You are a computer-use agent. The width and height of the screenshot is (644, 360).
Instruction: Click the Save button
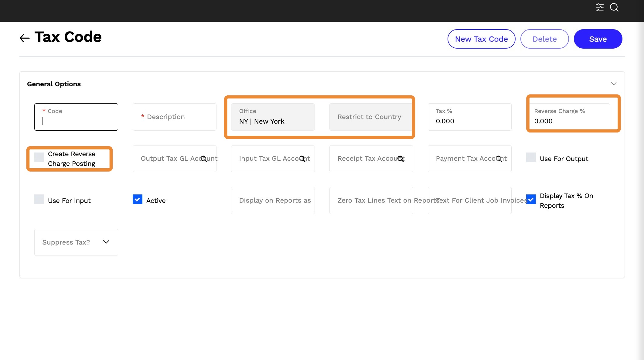click(x=598, y=39)
